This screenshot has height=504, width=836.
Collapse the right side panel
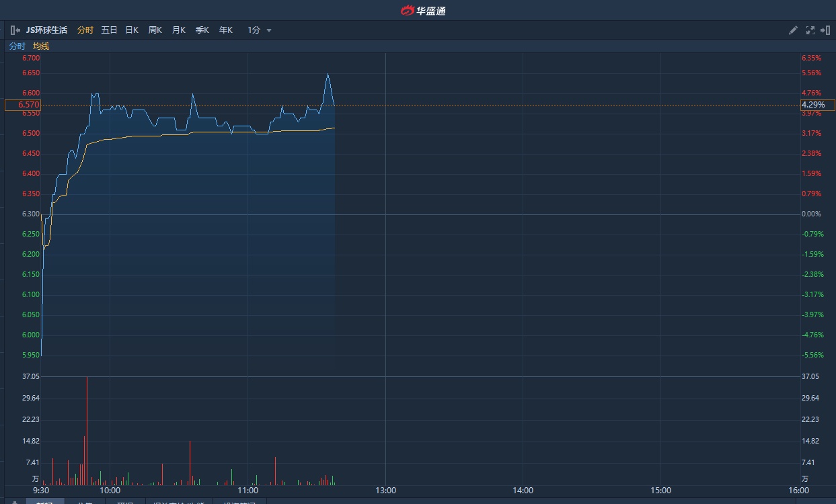point(825,30)
